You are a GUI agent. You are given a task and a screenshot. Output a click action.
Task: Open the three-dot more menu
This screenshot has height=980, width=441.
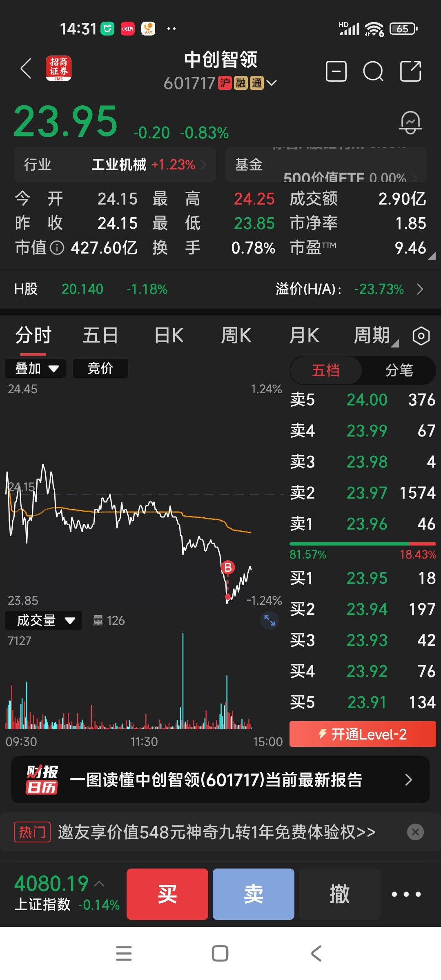[x=406, y=894]
